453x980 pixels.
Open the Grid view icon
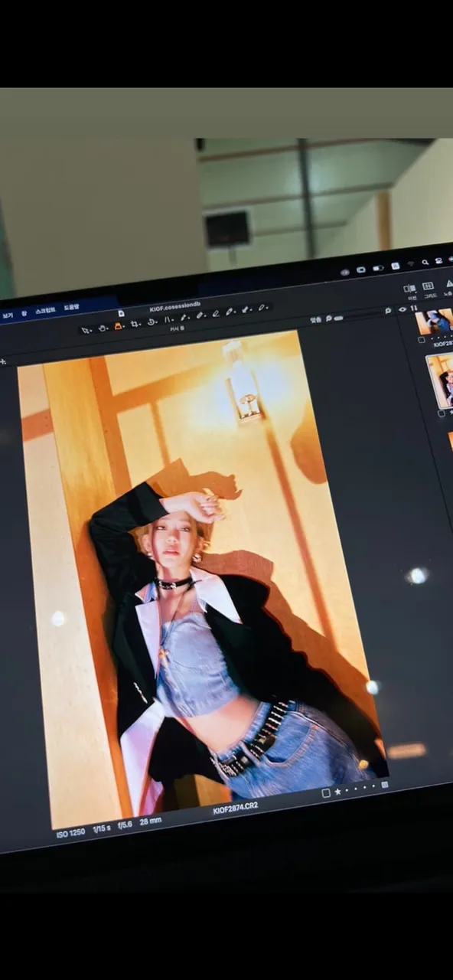coord(429,286)
